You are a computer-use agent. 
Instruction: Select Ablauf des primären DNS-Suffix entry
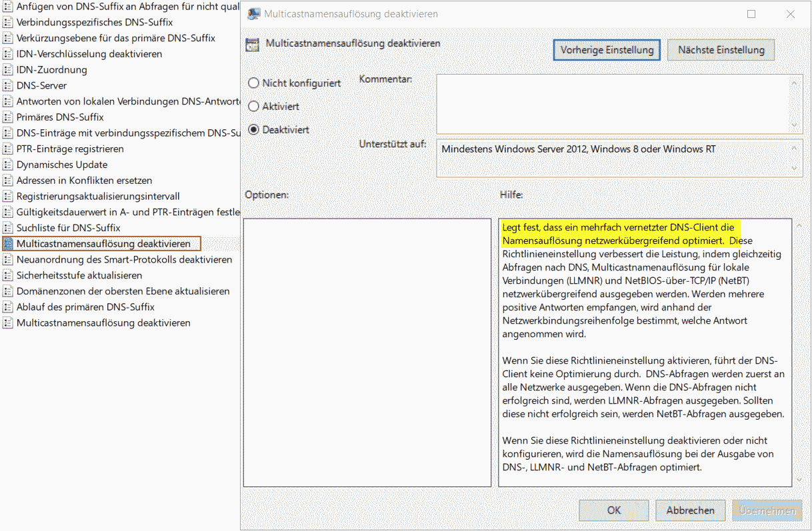pos(85,307)
